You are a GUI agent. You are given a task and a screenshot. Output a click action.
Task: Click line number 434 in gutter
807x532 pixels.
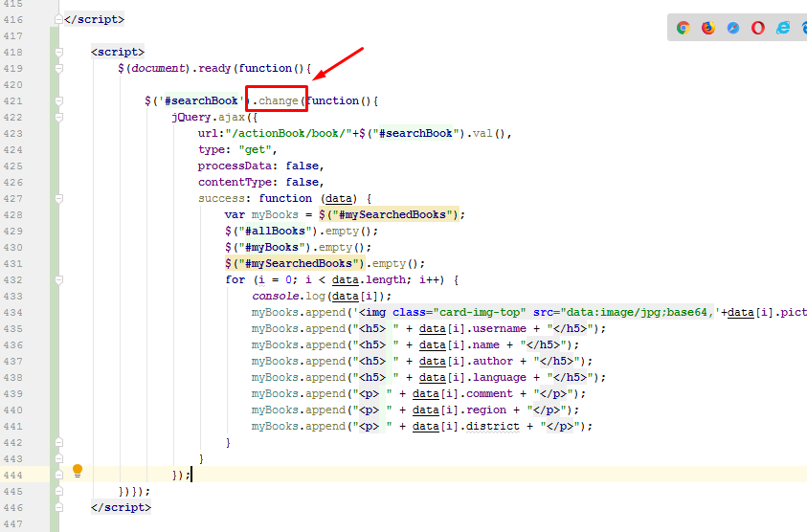[12, 312]
